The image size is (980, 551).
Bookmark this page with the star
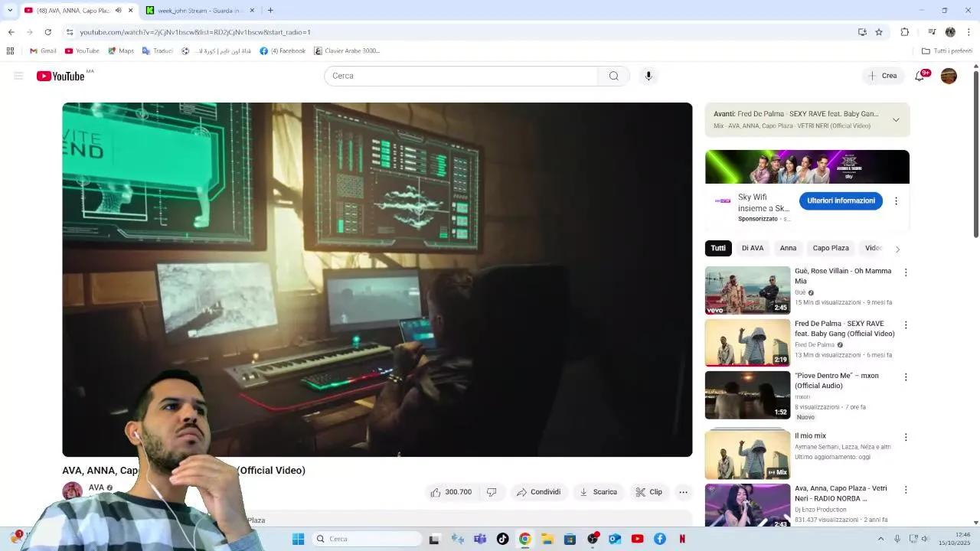click(x=879, y=32)
